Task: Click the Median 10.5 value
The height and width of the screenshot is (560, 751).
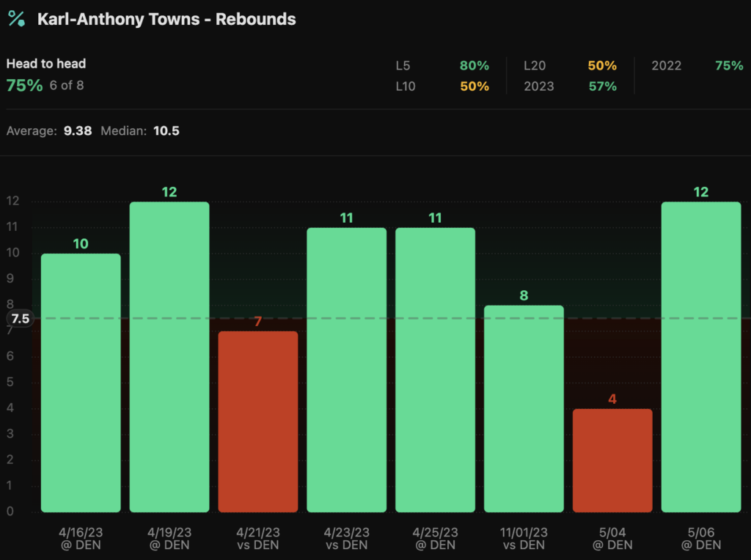Action: coord(166,131)
